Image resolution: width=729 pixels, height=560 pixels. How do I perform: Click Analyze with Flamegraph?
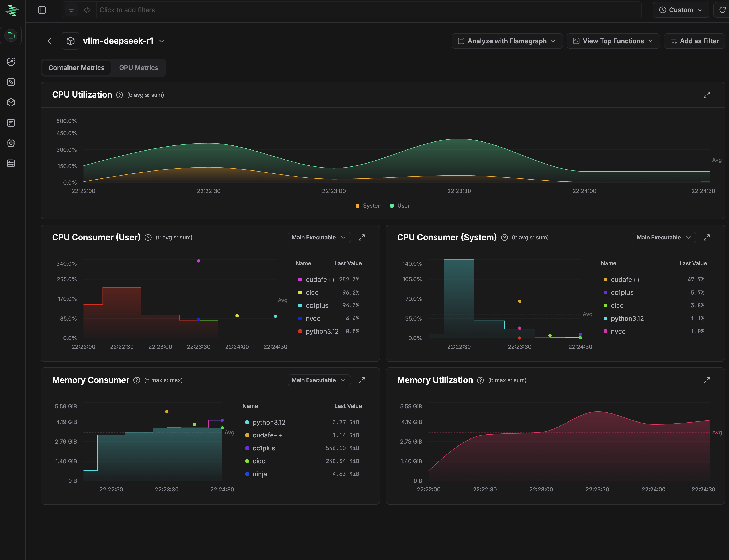pos(506,41)
